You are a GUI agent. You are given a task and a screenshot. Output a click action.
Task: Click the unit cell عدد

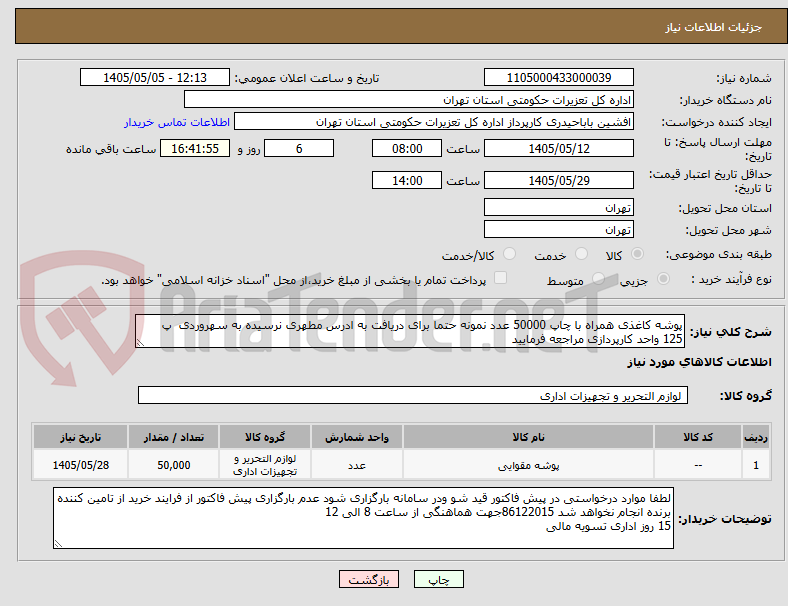point(356,465)
